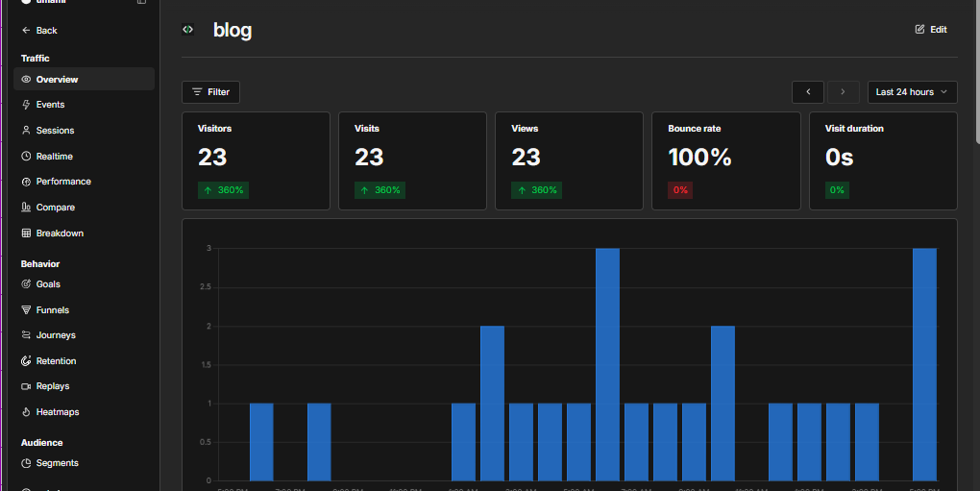The width and height of the screenshot is (980, 491).
Task: Click the Segments pie chart icon
Action: (x=26, y=463)
